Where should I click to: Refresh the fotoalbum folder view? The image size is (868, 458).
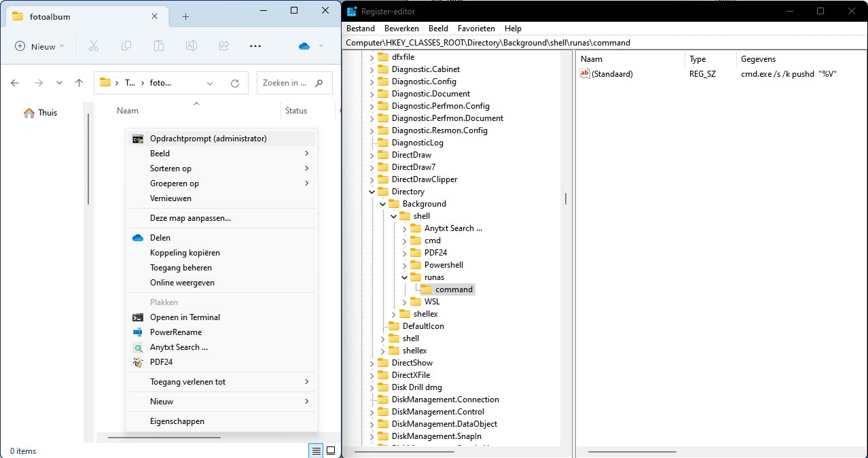[235, 83]
